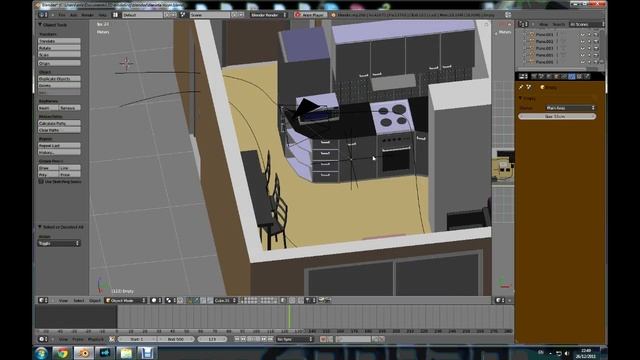Click the Windows Start button
Screen dimensions: 640x360
click(x=41, y=353)
